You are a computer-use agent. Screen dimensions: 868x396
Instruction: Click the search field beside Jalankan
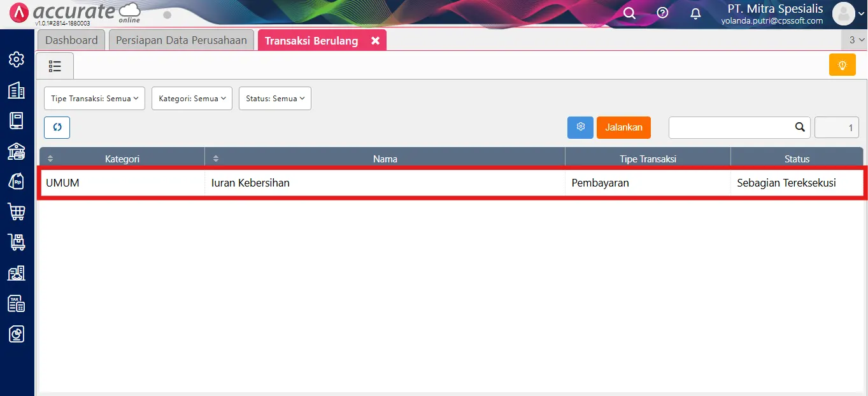[731, 127]
